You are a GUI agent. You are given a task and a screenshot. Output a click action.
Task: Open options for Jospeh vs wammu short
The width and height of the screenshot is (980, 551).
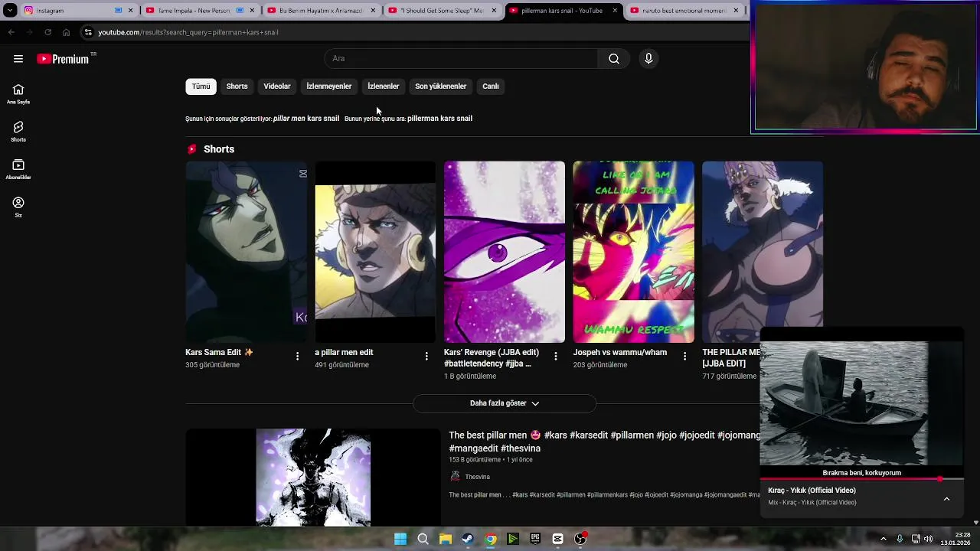(x=685, y=356)
